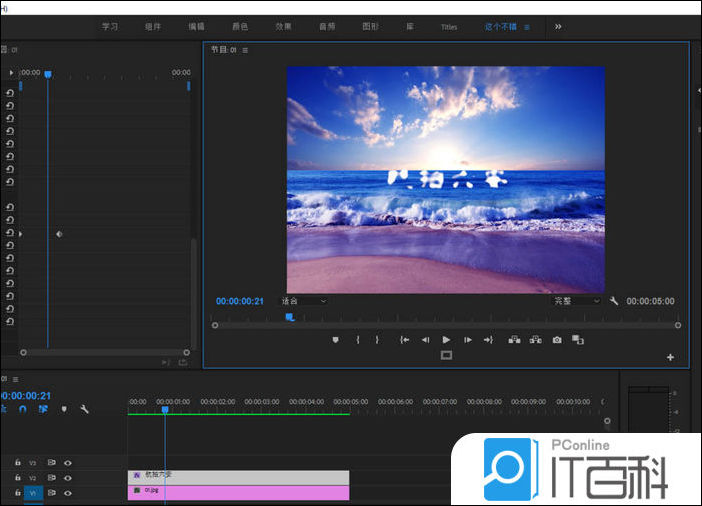702x506 pixels.
Task: Open timeline panel menu icon
Action: pyautogui.click(x=15, y=379)
